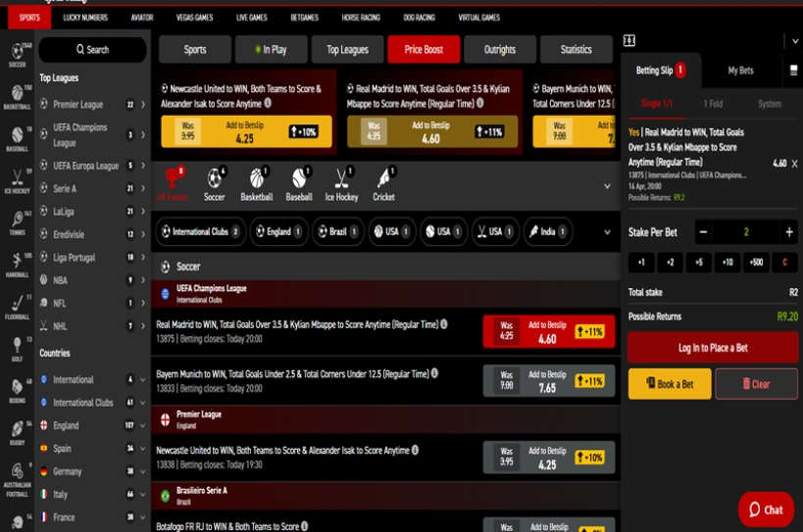This screenshot has height=532, width=803.
Task: Expand the sports filter row chevron
Action: 607,186
